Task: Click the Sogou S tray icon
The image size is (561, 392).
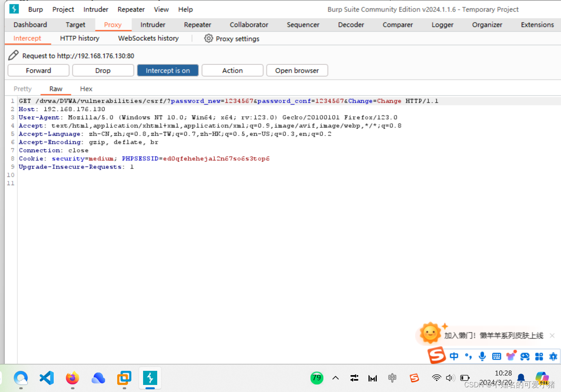Action: click(414, 378)
